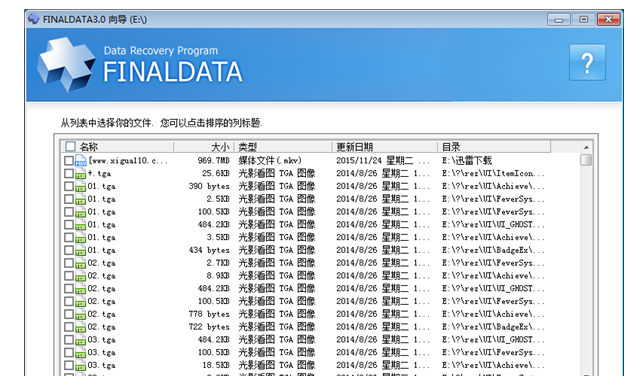Click the vertical scrollbar thumb of file list
Image resolution: width=631 pixels, height=376 pixels.
point(586,160)
